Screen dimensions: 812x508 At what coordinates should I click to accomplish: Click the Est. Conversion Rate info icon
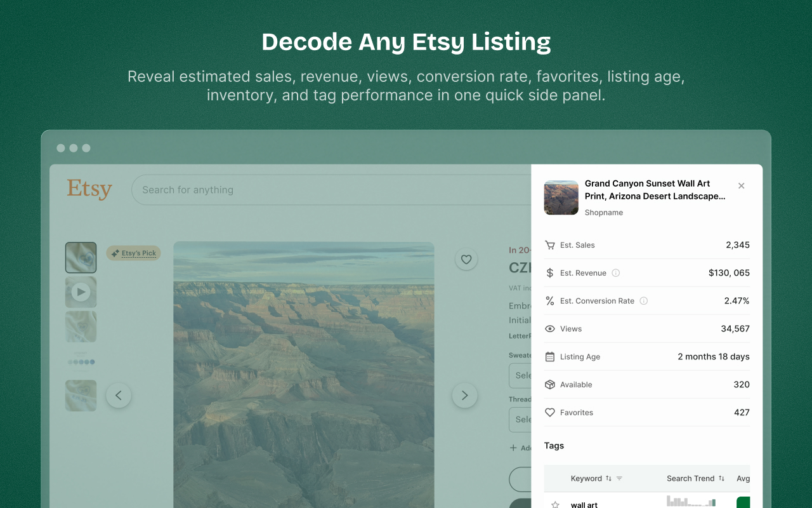point(643,301)
